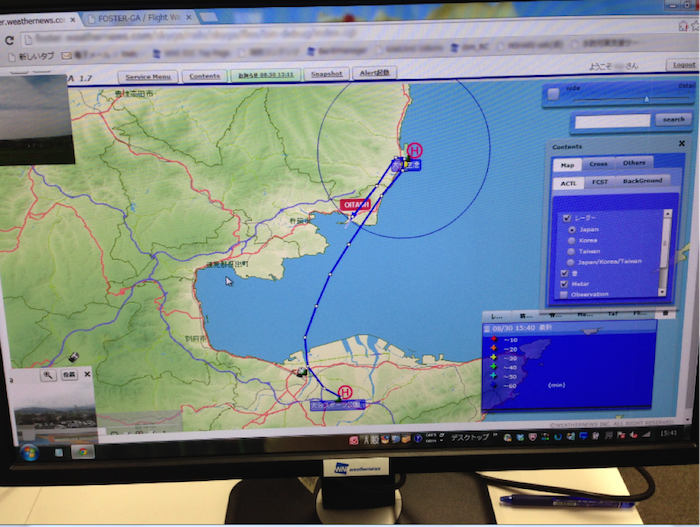Select the heliport H marker near the airport
Screen dimensions: 700x527
point(415,150)
